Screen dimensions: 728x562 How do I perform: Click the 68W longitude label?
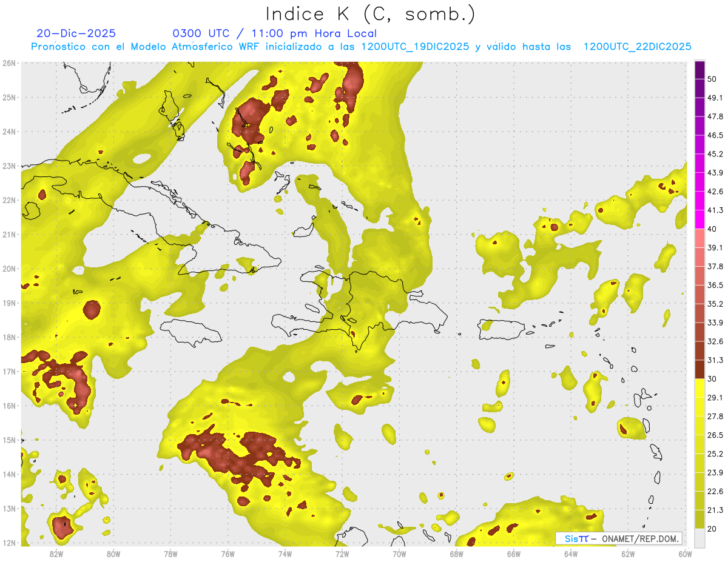pos(456,554)
